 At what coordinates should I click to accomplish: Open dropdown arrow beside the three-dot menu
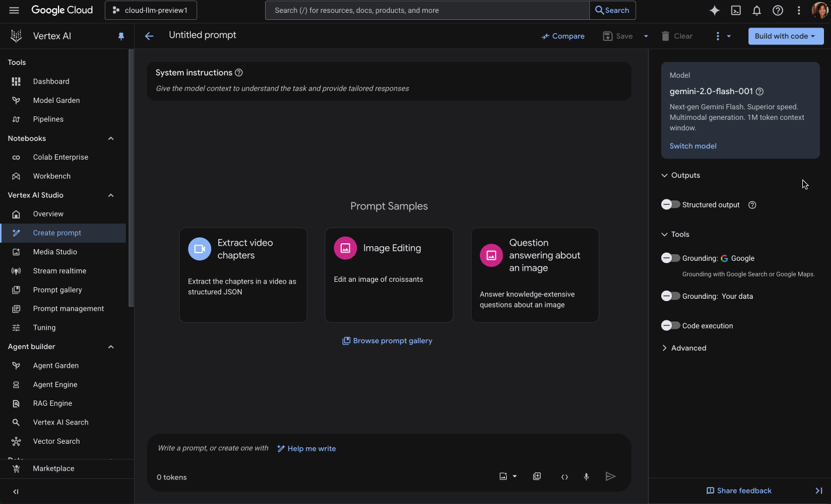tap(729, 36)
